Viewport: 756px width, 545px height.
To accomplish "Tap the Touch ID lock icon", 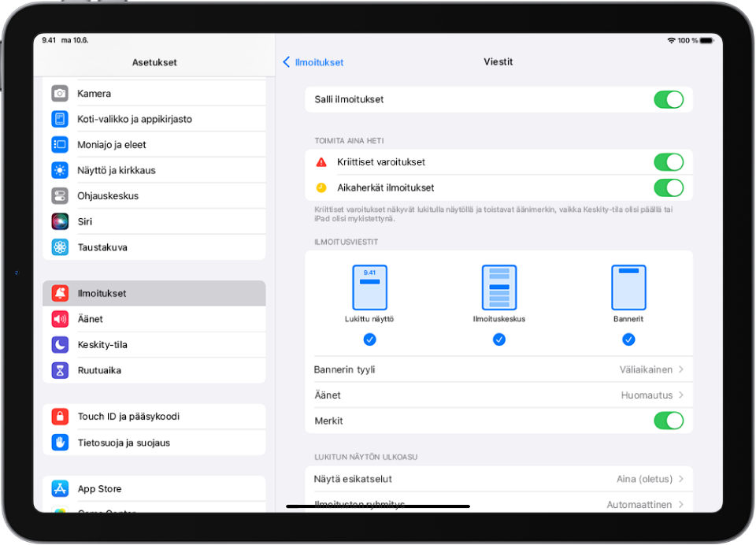I will [x=60, y=416].
